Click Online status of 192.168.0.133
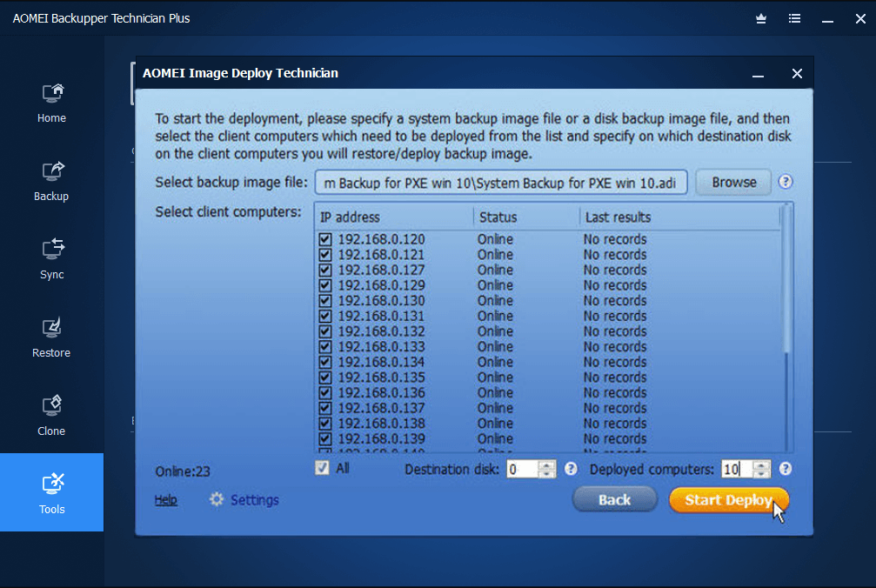The height and width of the screenshot is (588, 876). point(495,347)
